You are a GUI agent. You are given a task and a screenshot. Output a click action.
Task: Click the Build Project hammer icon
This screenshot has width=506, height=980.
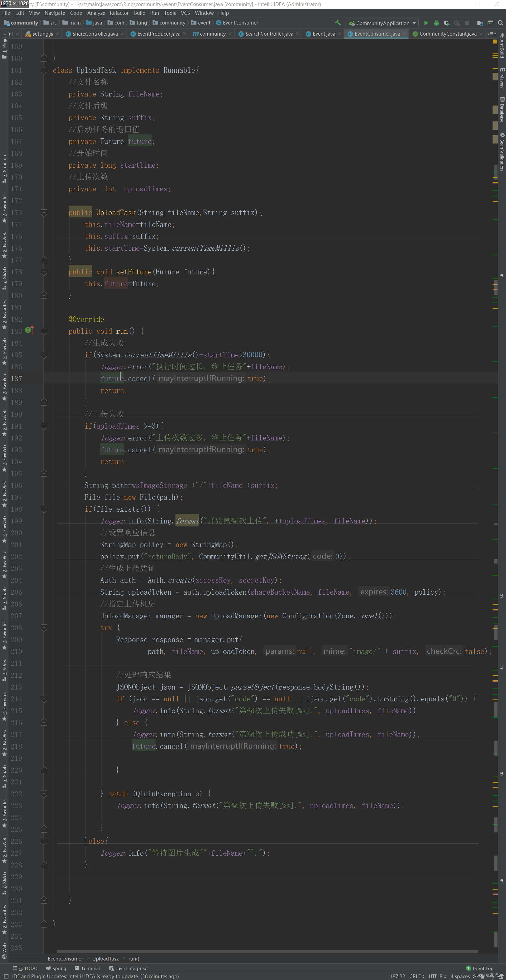coord(338,23)
